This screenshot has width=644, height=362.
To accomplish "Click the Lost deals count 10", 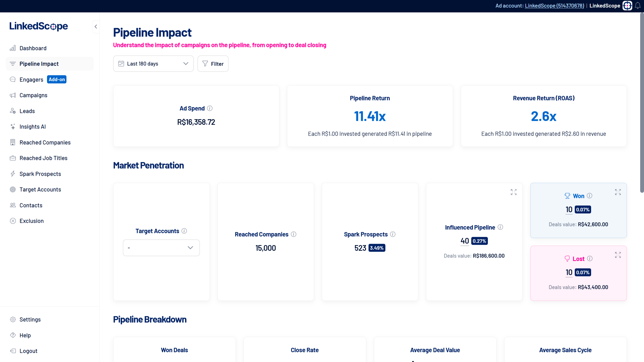I will point(569,272).
